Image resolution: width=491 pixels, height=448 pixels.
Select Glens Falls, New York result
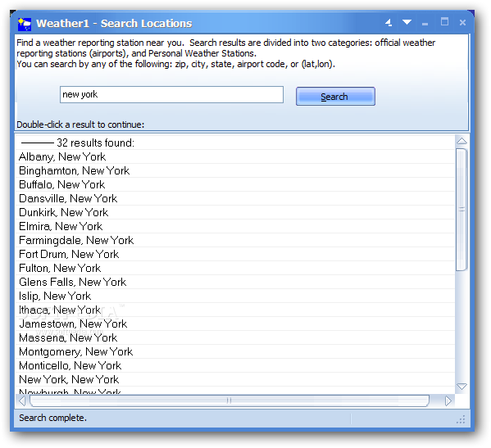[x=235, y=282]
